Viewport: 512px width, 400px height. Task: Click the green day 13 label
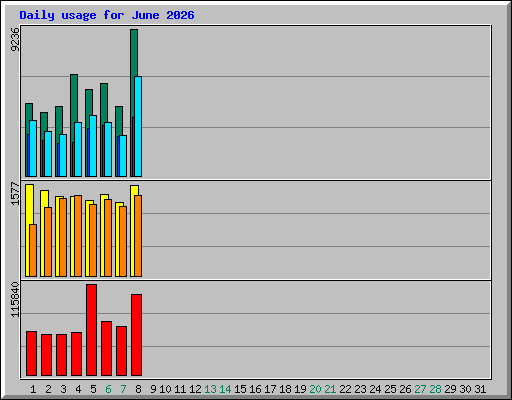coord(210,389)
